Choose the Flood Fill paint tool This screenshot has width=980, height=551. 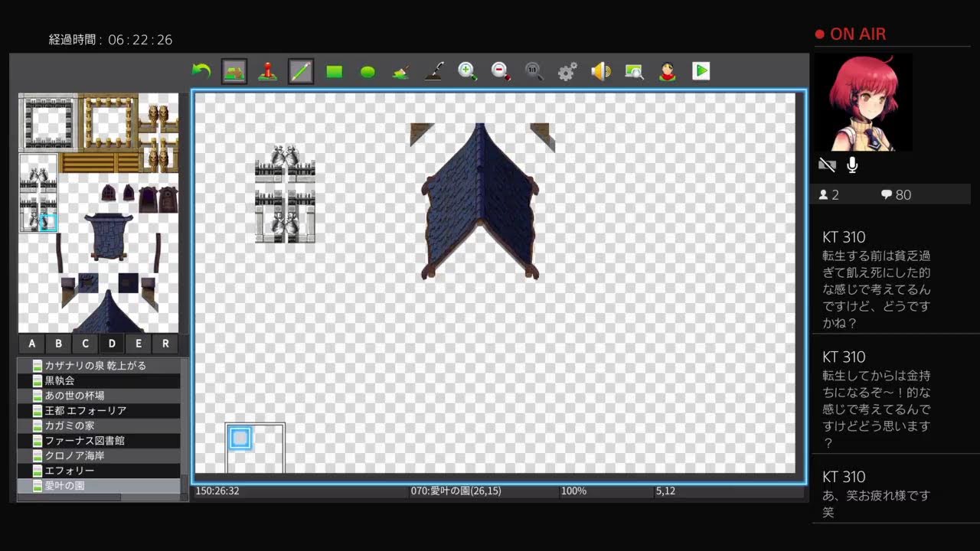tap(401, 71)
